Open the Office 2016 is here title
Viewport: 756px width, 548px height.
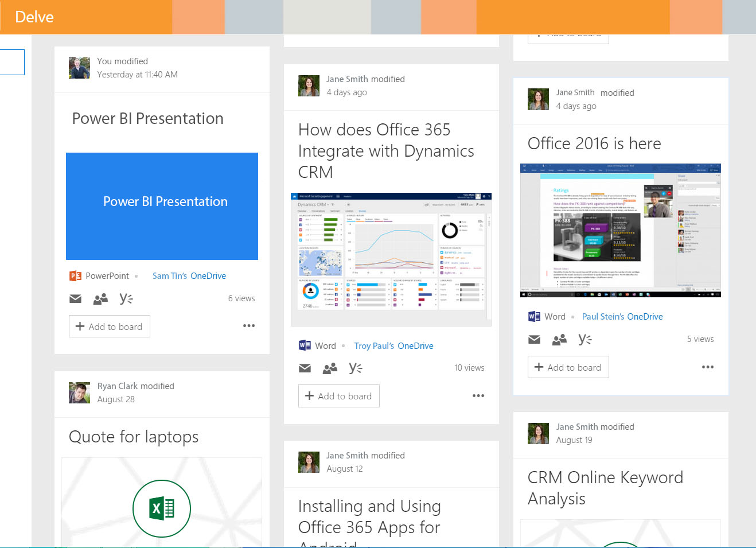coord(594,143)
